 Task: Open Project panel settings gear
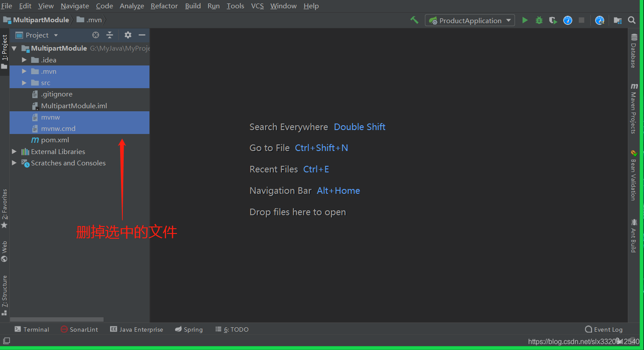click(128, 35)
